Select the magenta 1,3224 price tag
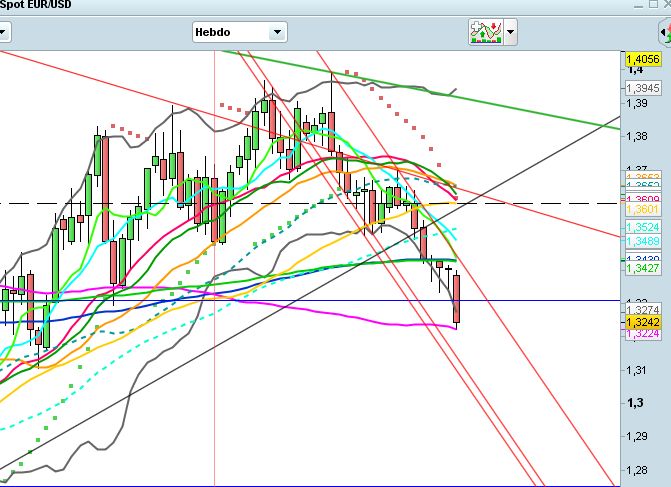Viewport: 671px width, 487px height. [645, 335]
